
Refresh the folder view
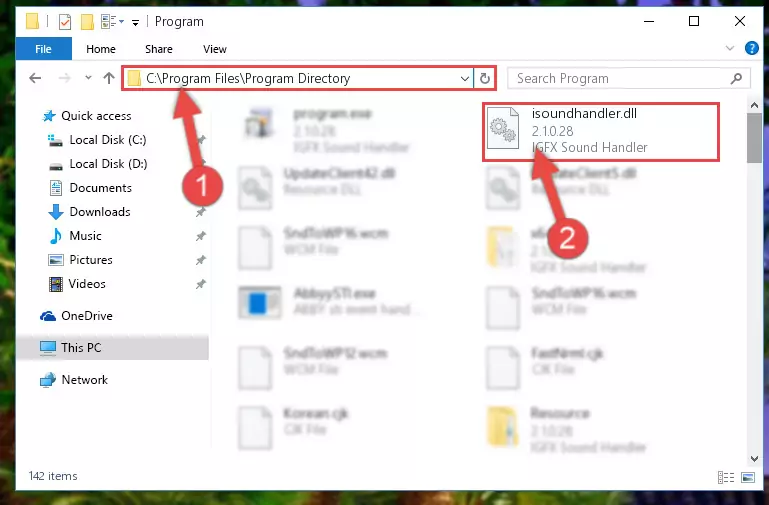485,78
